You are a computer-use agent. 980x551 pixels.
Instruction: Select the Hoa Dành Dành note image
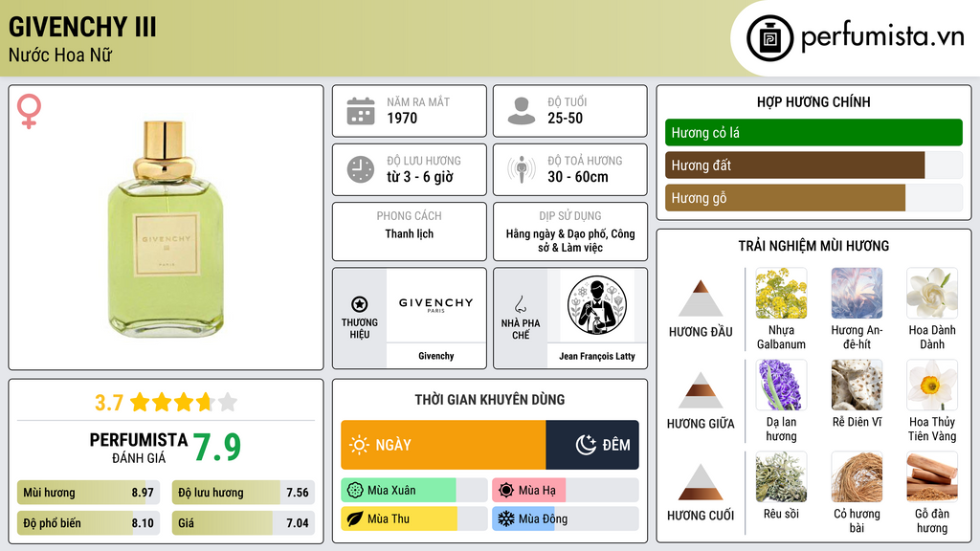932,294
